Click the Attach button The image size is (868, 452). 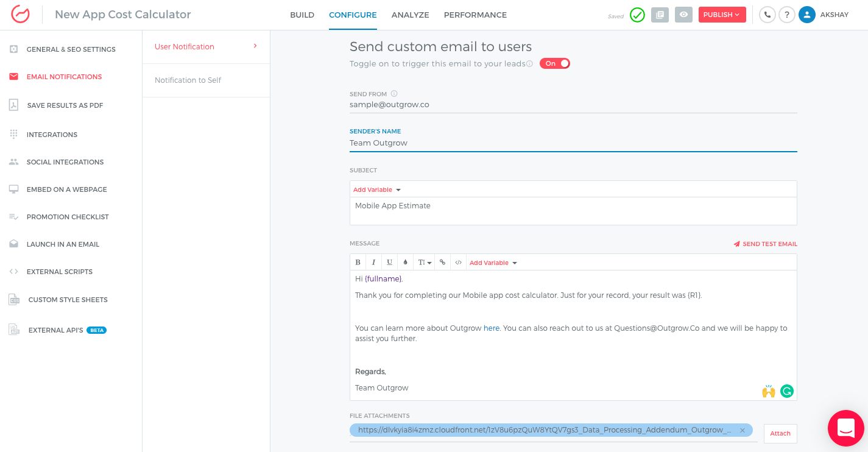tap(780, 434)
